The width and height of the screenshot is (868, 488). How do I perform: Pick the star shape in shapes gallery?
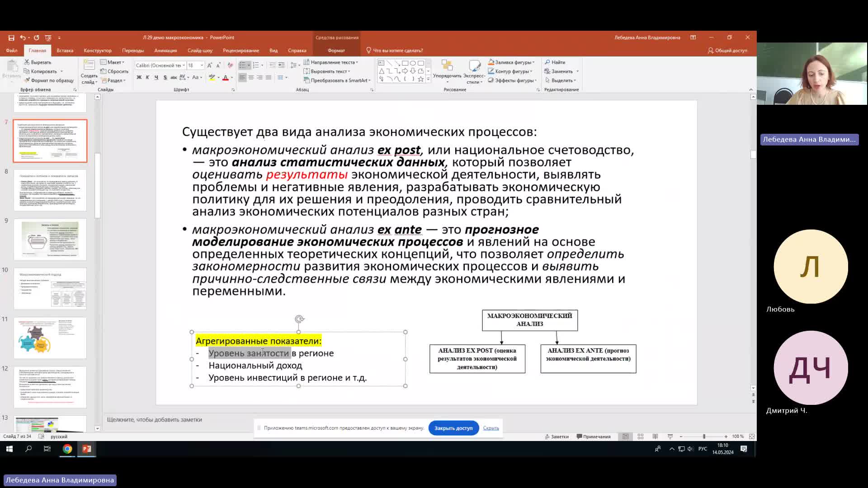click(x=420, y=79)
